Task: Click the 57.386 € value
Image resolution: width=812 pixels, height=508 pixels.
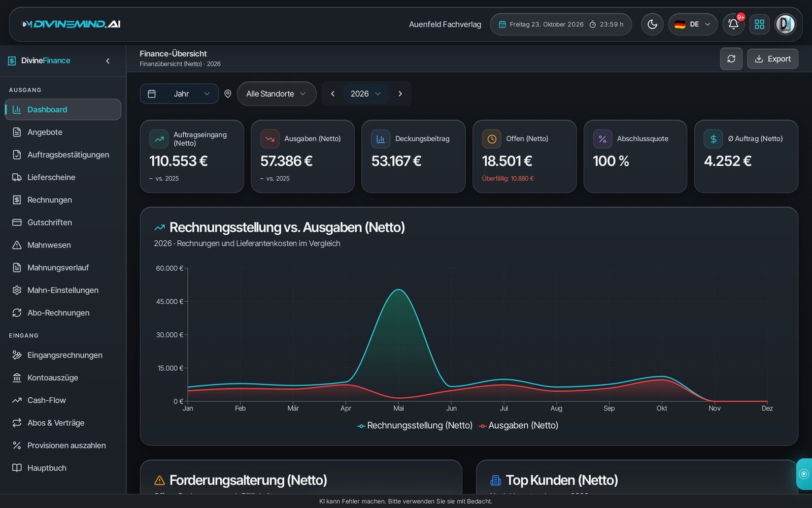Action: tap(286, 161)
